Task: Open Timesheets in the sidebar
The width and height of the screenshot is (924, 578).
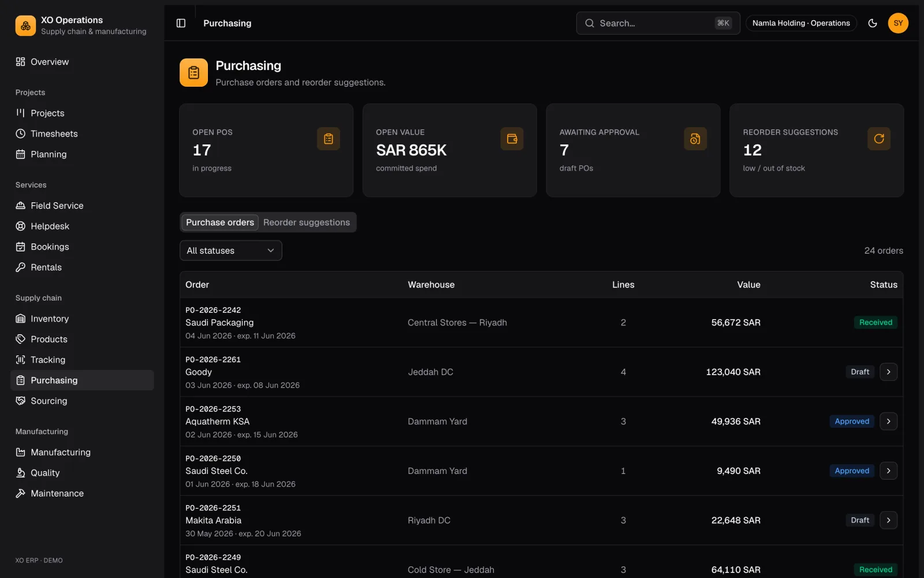Action: coord(82,134)
